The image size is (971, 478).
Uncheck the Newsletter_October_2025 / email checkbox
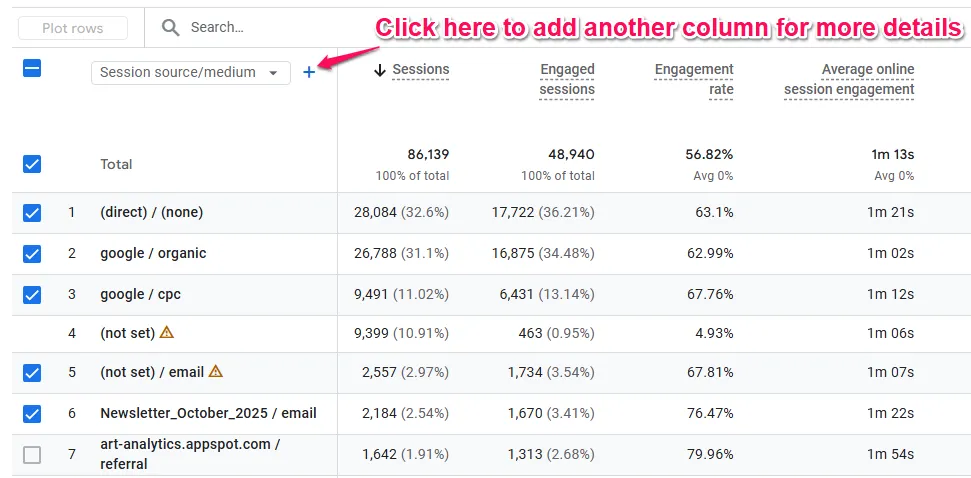click(32, 413)
